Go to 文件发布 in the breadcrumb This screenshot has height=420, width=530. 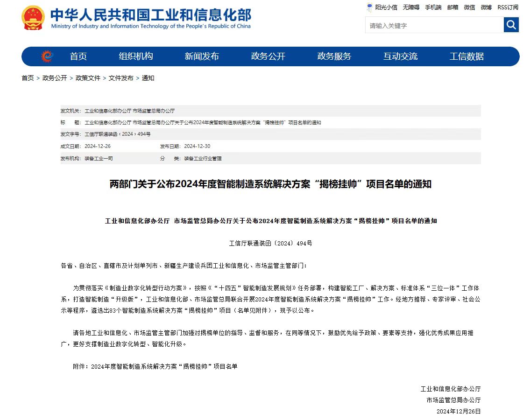[121, 78]
